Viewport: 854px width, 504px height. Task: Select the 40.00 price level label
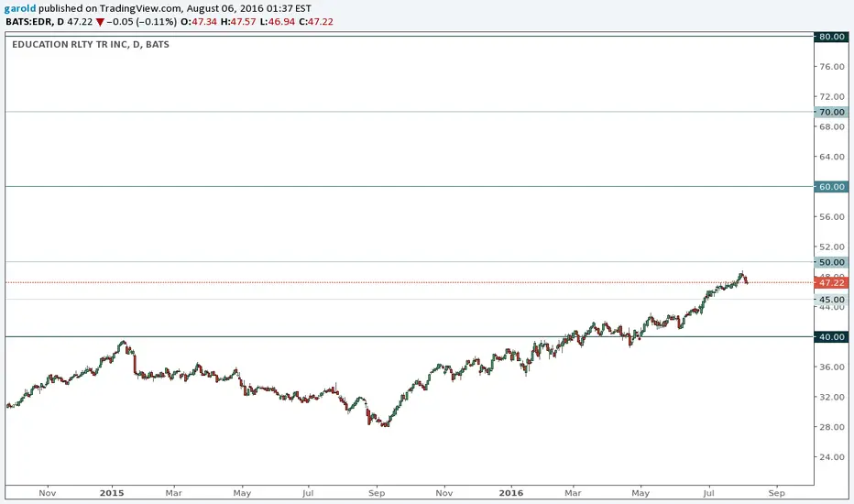[x=832, y=337]
